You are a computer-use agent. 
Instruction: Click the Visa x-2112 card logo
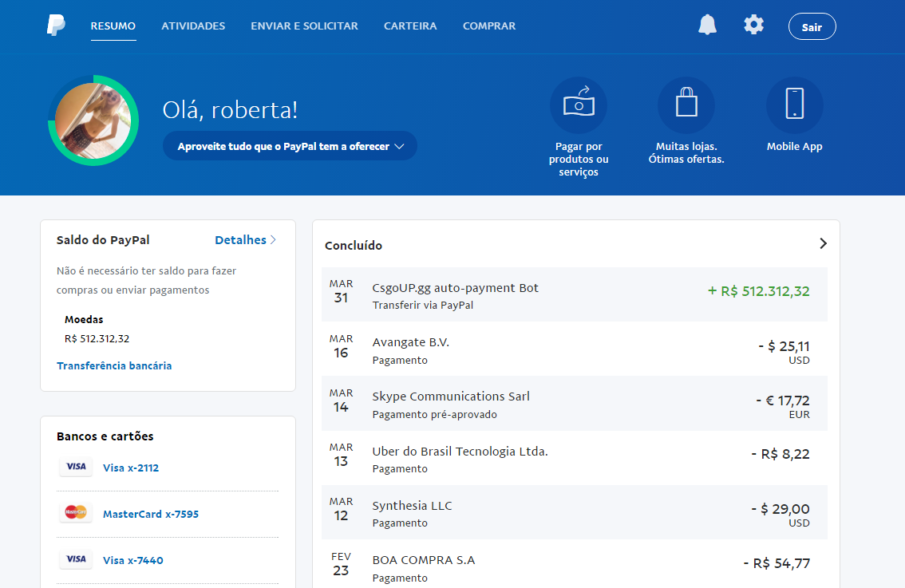[x=76, y=467]
